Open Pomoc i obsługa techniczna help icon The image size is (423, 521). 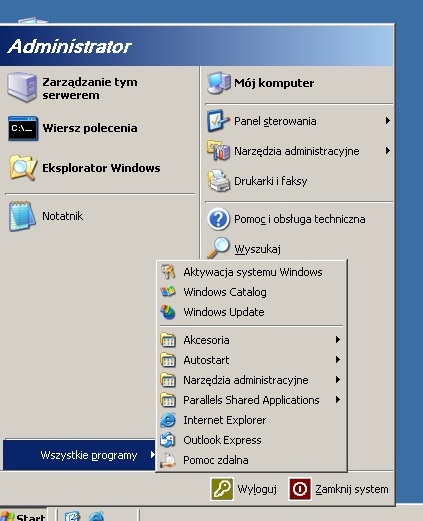click(218, 219)
